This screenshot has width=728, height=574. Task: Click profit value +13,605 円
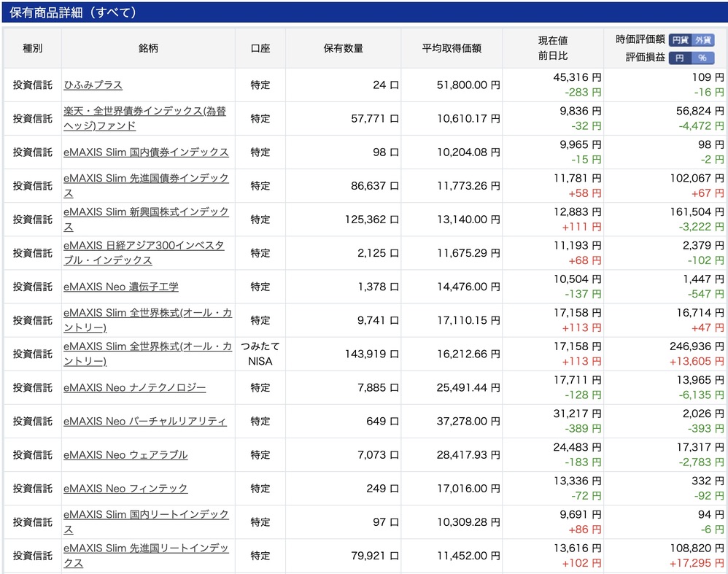click(x=697, y=361)
